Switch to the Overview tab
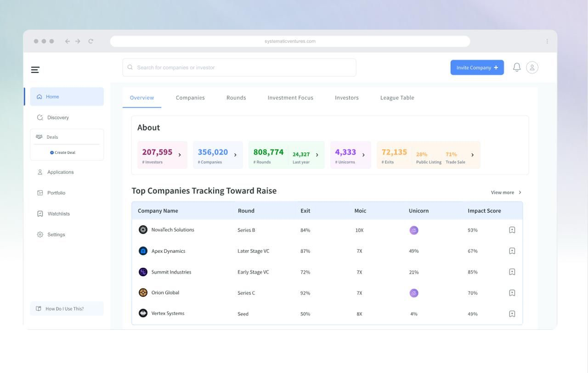The height and width of the screenshot is (373, 588). 142,98
